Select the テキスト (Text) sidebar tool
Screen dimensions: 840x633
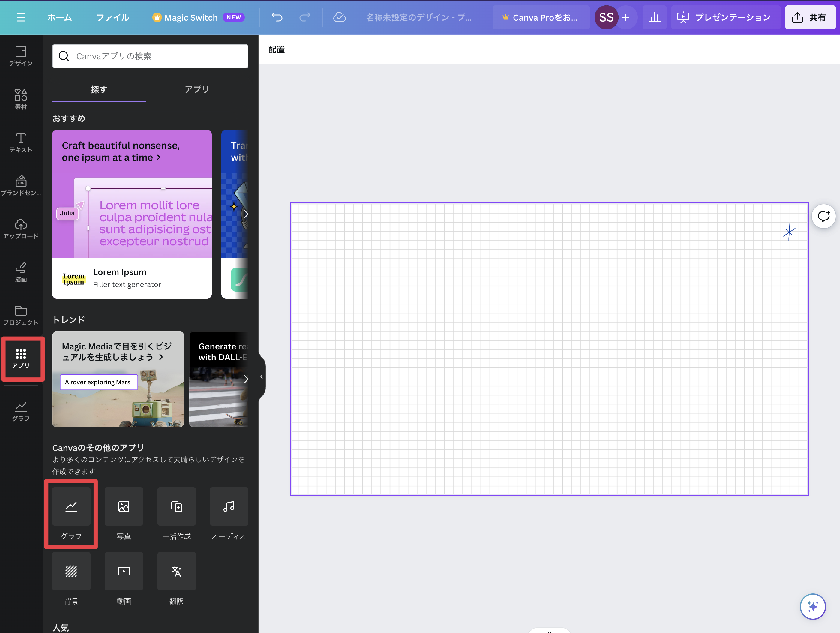[21, 142]
